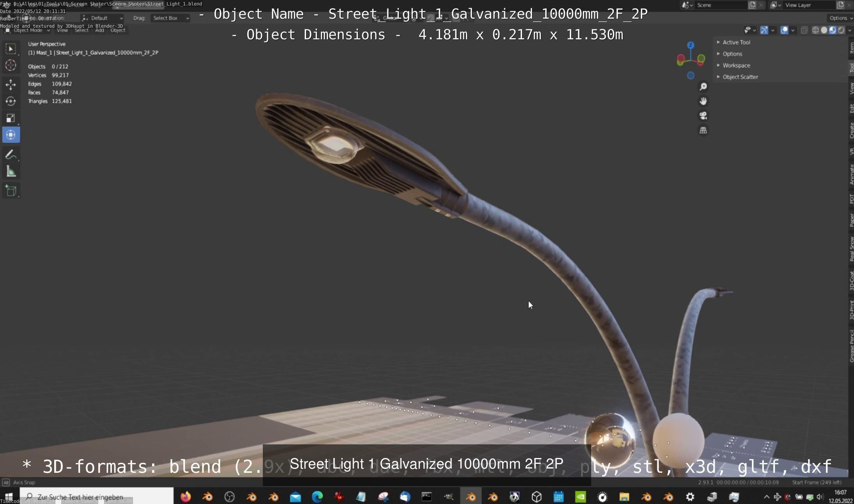
Task: Toggle camera view with camera icon
Action: pyautogui.click(x=703, y=116)
